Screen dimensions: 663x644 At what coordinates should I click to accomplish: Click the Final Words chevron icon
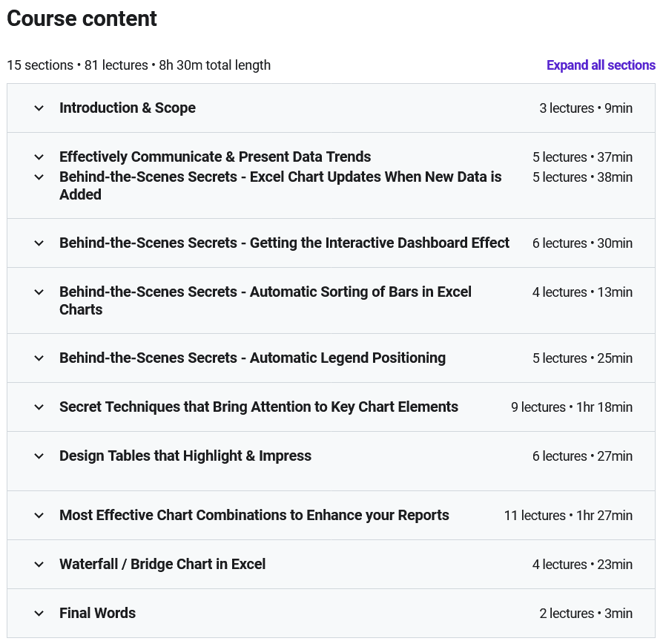click(39, 614)
